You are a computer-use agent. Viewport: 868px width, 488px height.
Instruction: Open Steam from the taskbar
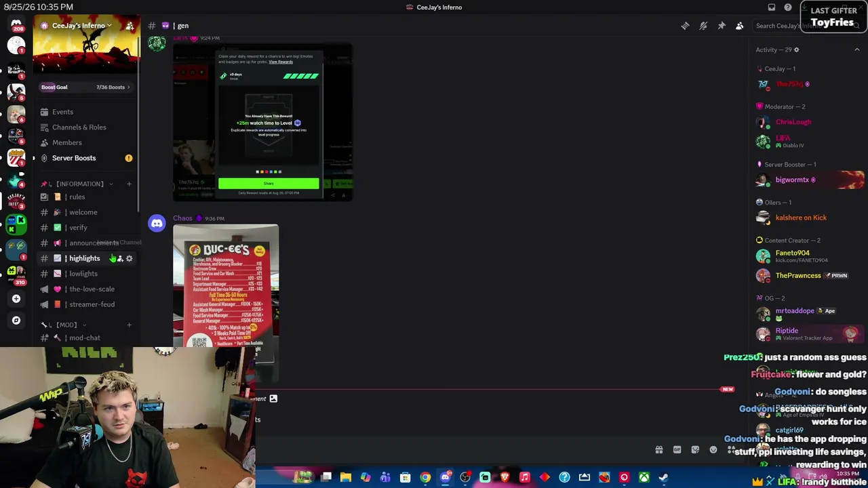[664, 478]
